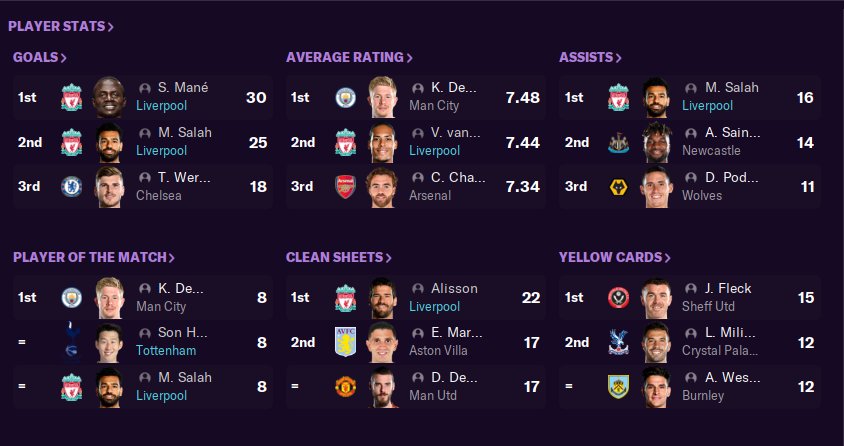Click the Liverpool link under Alisson

coord(434,307)
